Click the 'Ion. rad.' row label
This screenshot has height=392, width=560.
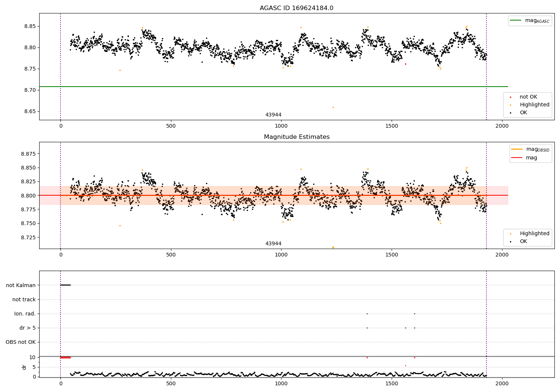pos(25,314)
